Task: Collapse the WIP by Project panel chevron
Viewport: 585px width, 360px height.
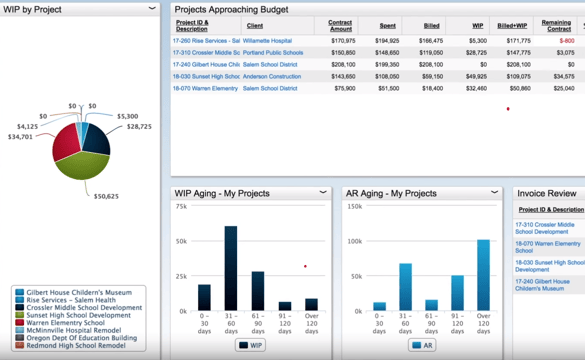Action: (152, 8)
